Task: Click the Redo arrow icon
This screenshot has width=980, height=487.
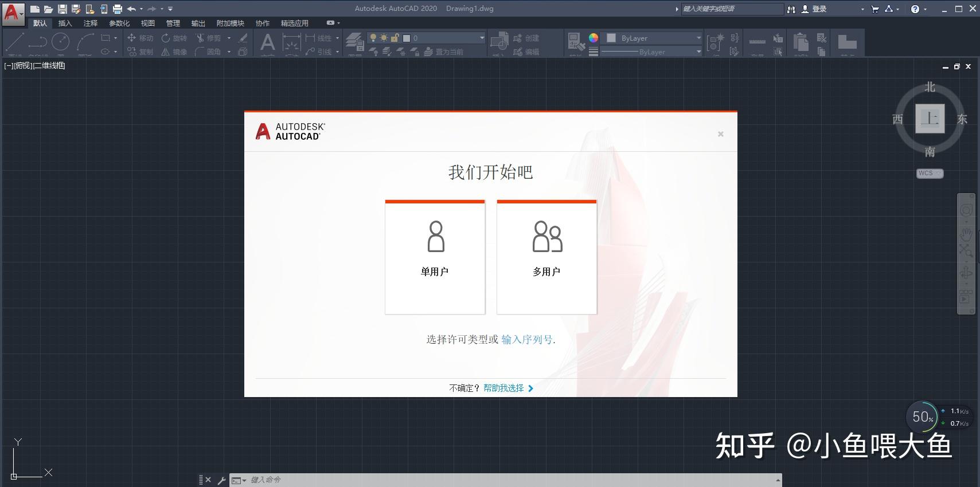Action: coord(152,9)
